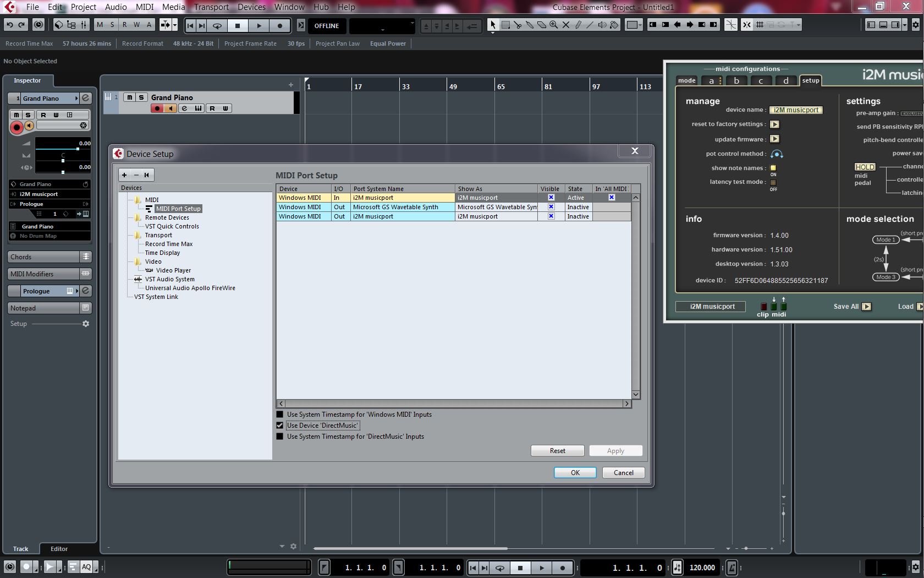Toggle Visible for Microsoft GS Wavetable Synth

[x=551, y=207]
